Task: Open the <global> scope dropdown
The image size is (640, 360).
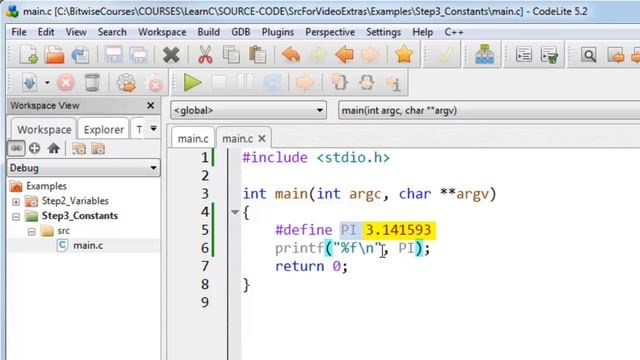Action: pyautogui.click(x=248, y=110)
